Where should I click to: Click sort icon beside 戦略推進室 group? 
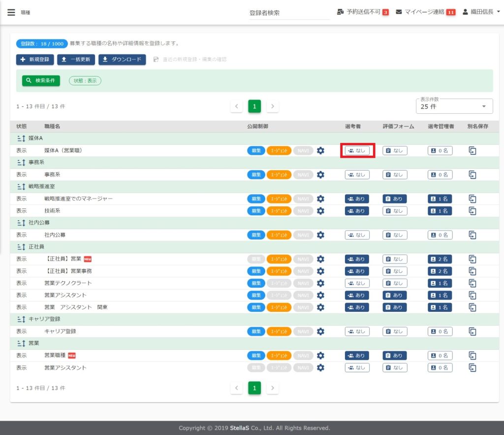click(21, 187)
